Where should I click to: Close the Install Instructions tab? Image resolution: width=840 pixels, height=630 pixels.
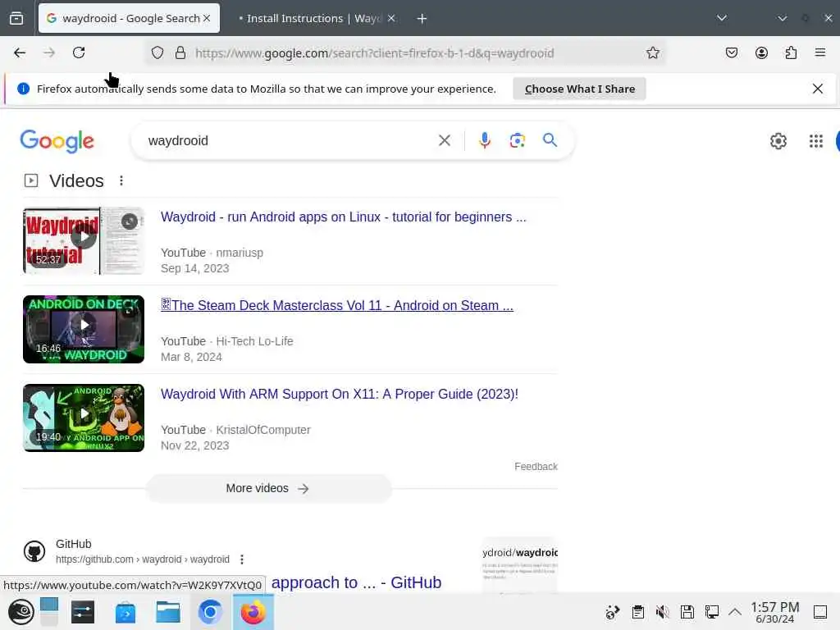click(x=391, y=18)
